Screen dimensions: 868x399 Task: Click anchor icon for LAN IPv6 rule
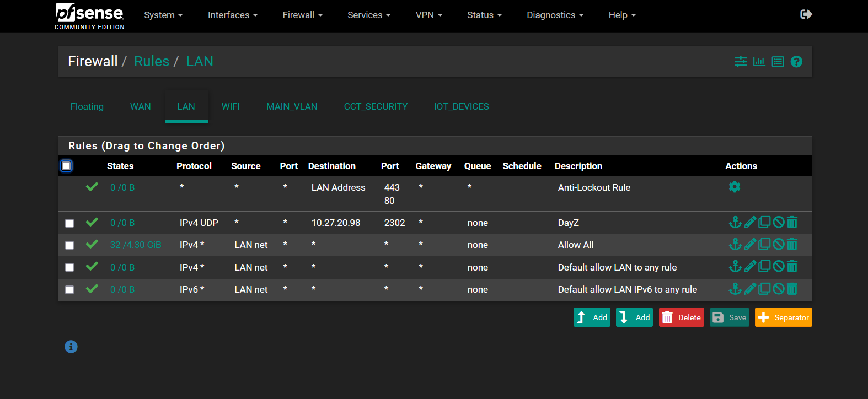(x=735, y=289)
